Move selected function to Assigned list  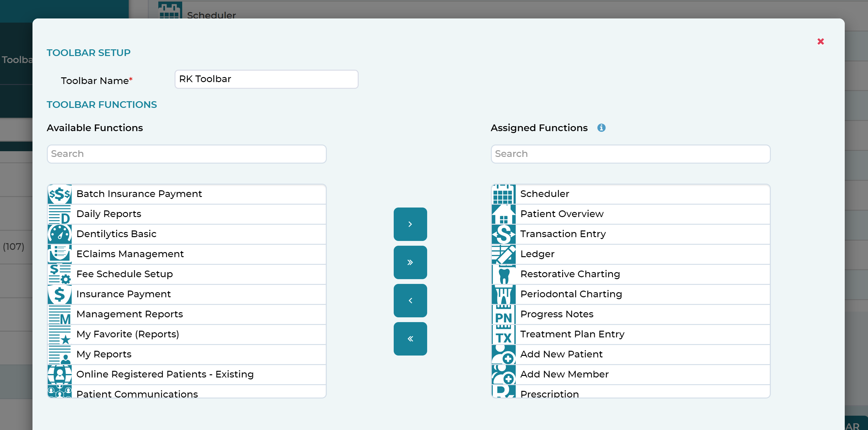[x=410, y=224]
